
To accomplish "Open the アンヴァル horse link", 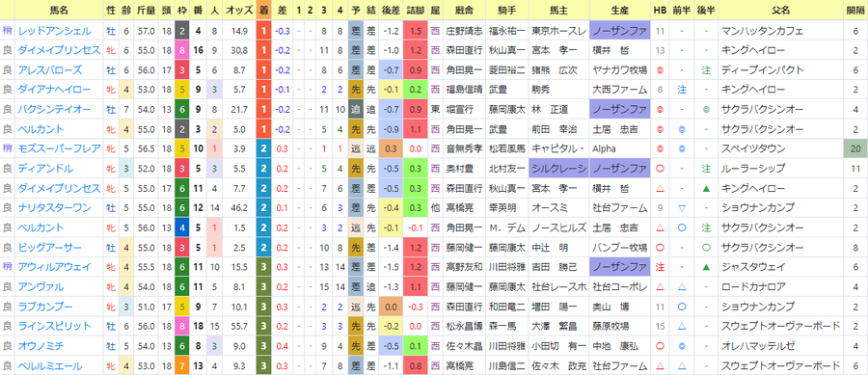I will 41,286.
